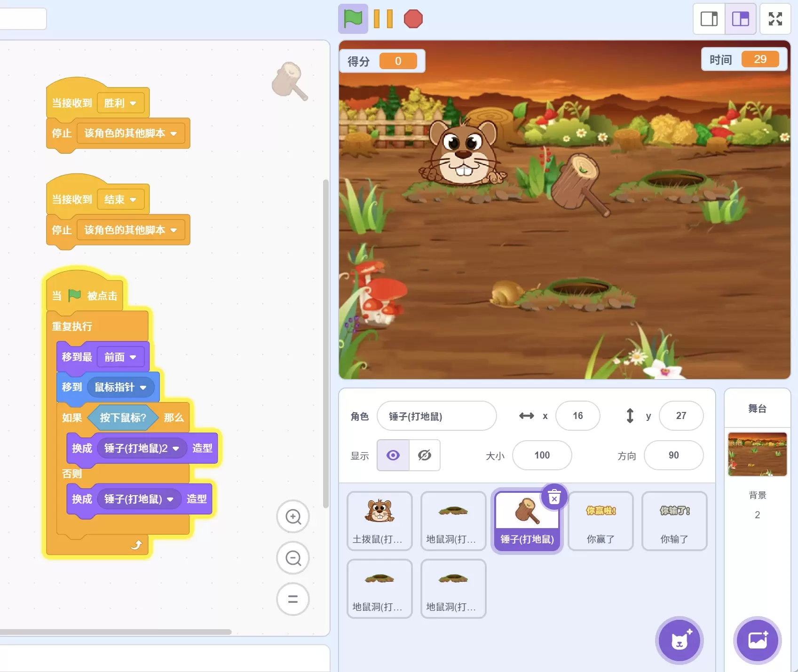Select the 锤子(打地鼠) sprite thumbnail
Viewport: 798px width, 672px height.
527,521
